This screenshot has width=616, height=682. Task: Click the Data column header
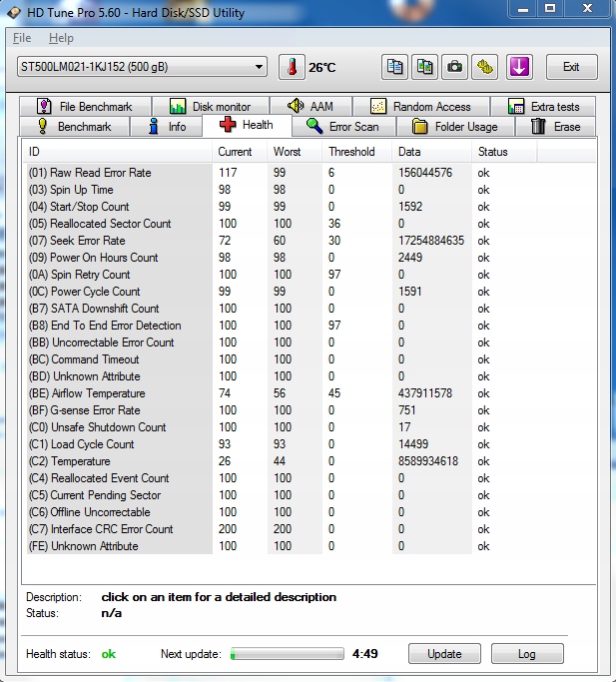pyautogui.click(x=431, y=152)
